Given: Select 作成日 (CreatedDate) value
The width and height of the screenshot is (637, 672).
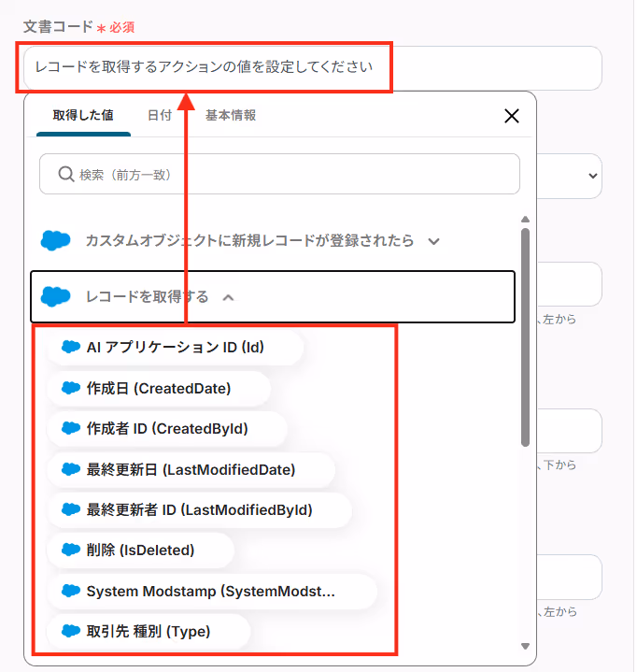Looking at the screenshot, I should click(x=159, y=388).
